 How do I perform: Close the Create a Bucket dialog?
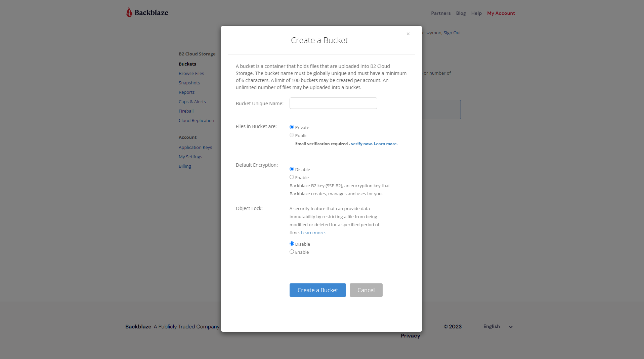click(x=408, y=34)
